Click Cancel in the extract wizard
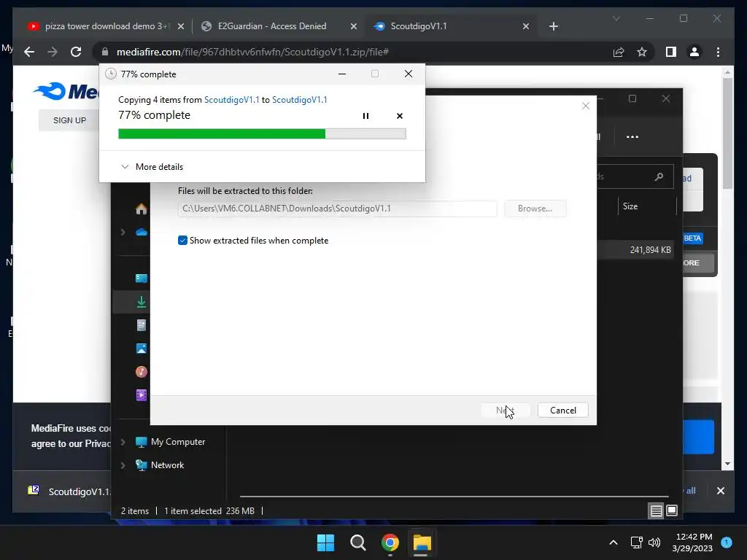 tap(562, 410)
